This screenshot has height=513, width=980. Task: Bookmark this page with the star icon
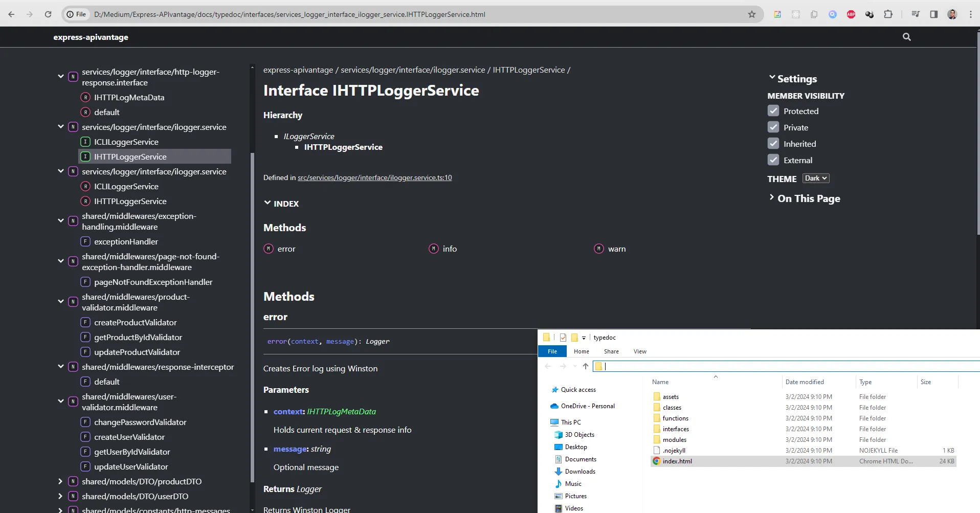(751, 14)
